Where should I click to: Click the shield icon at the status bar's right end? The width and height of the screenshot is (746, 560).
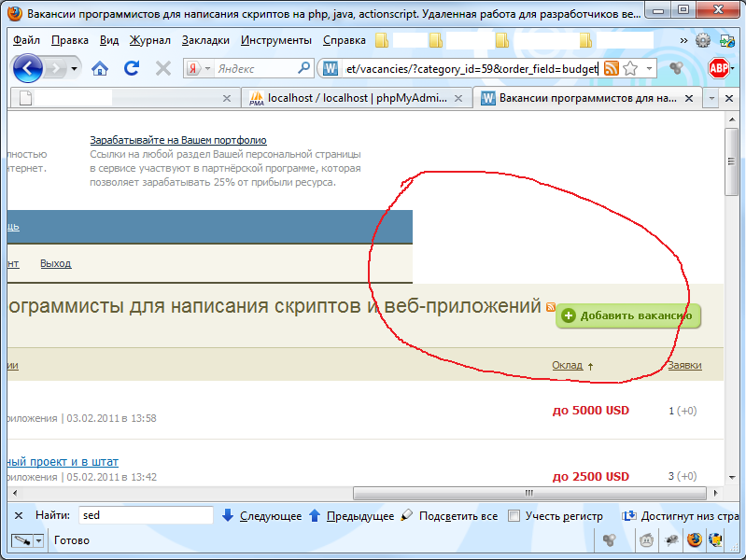coord(715,540)
